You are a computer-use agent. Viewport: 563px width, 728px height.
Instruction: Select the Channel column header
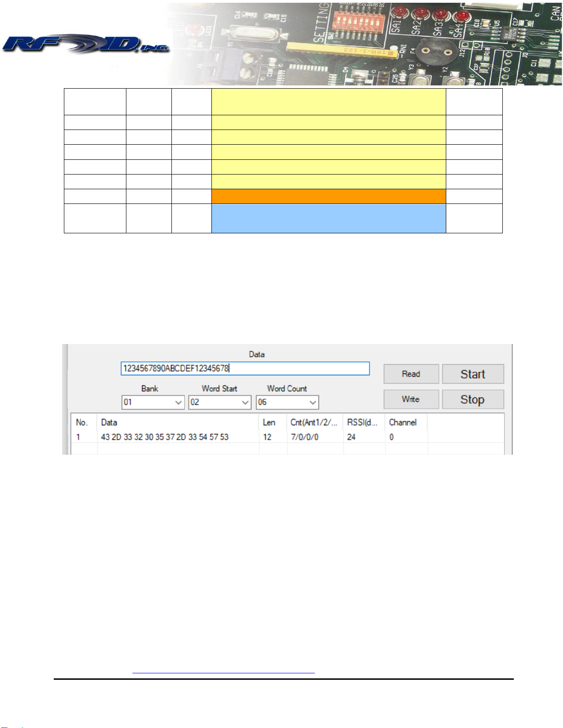pyautogui.click(x=404, y=423)
